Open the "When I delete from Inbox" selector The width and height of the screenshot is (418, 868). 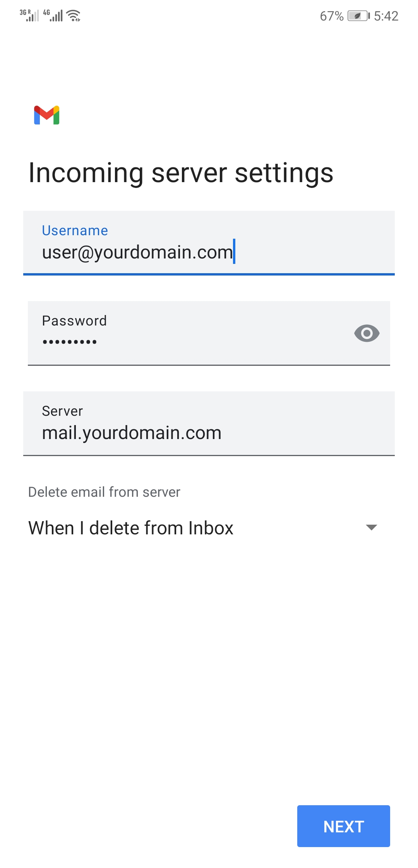pyautogui.click(x=131, y=528)
